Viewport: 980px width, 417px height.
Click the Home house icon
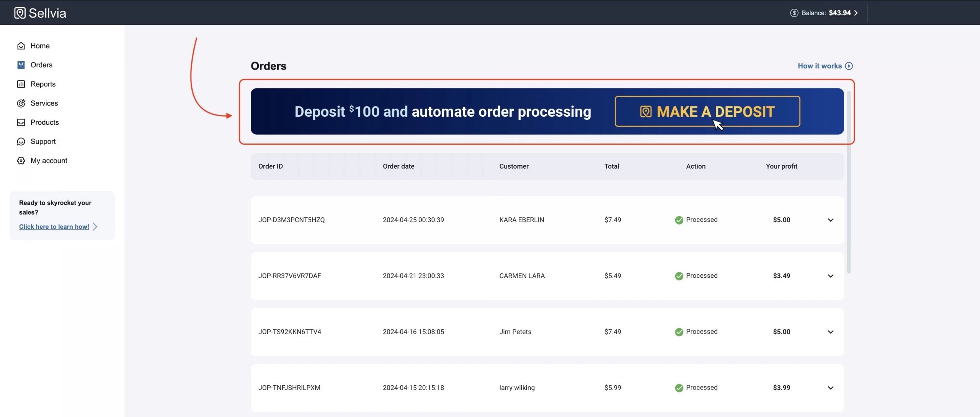coord(21,46)
